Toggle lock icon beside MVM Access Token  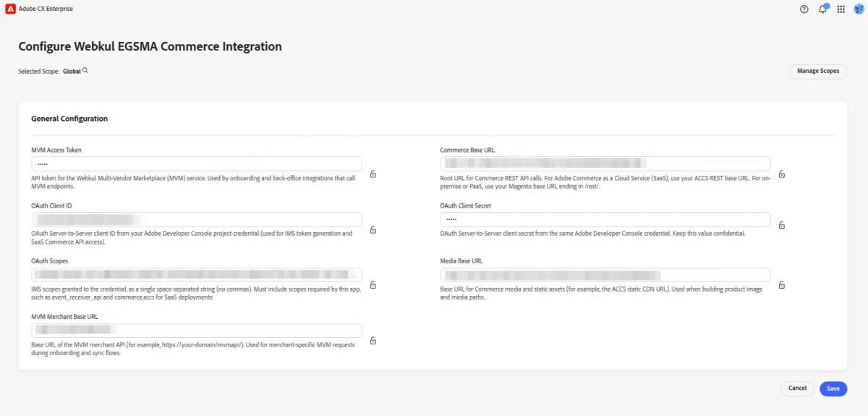click(373, 174)
